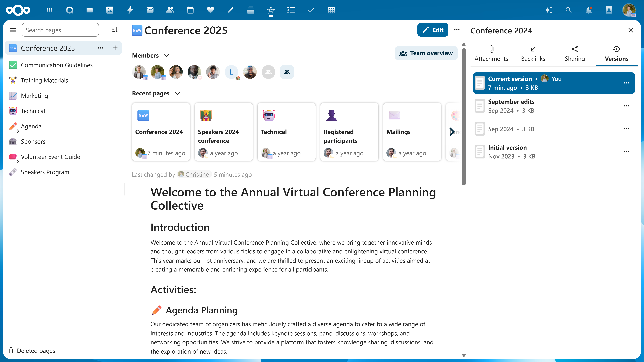The height and width of the screenshot is (362, 644).
Task: Open the Communication Guidelines page
Action: coord(57,65)
